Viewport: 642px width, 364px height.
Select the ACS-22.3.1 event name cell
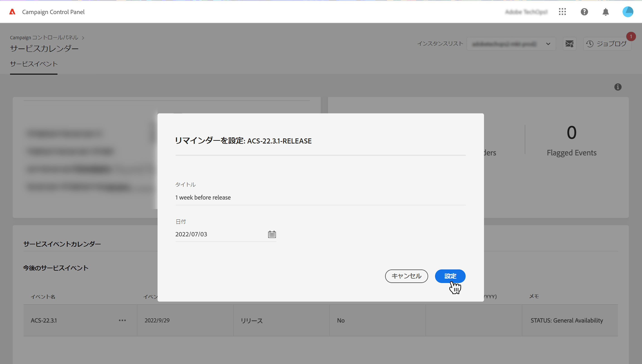[44, 320]
